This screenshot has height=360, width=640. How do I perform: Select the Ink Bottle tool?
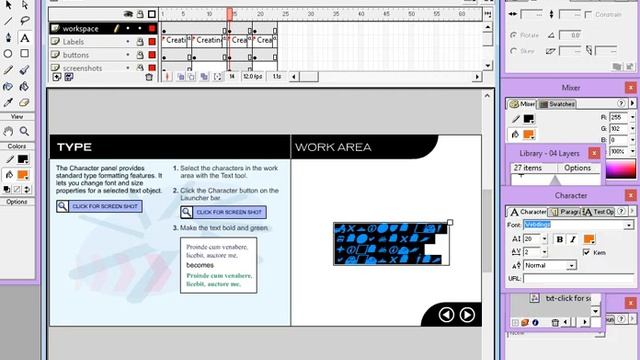point(8,87)
